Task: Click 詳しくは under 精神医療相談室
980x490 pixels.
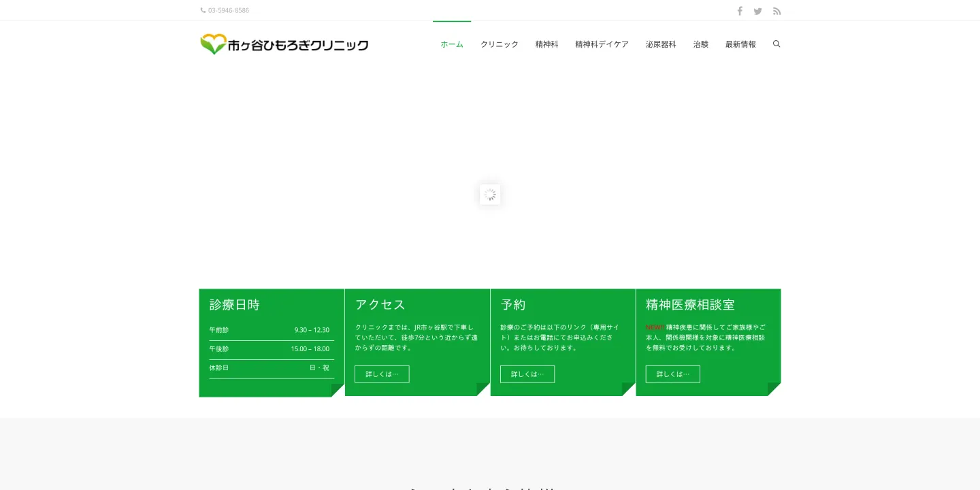Action: (x=672, y=374)
